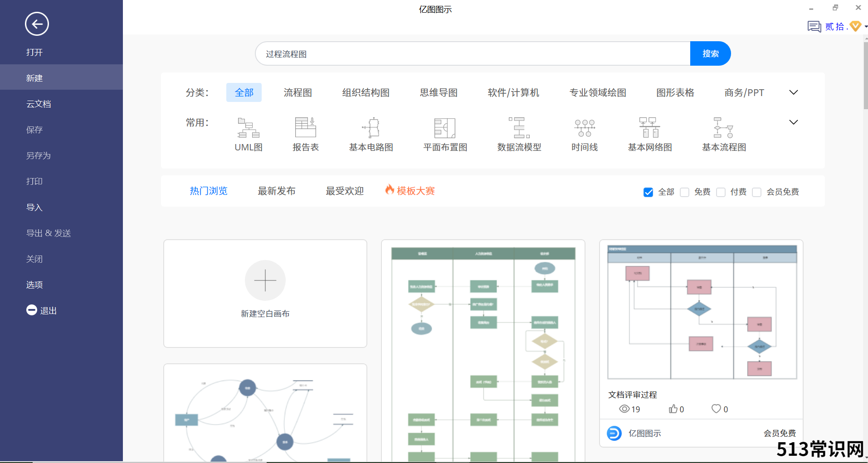Choose the 基本电路图 icon

point(371,127)
